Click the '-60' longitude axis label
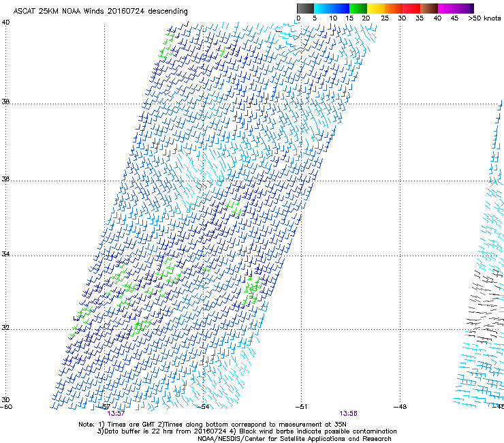 (x=6, y=407)
